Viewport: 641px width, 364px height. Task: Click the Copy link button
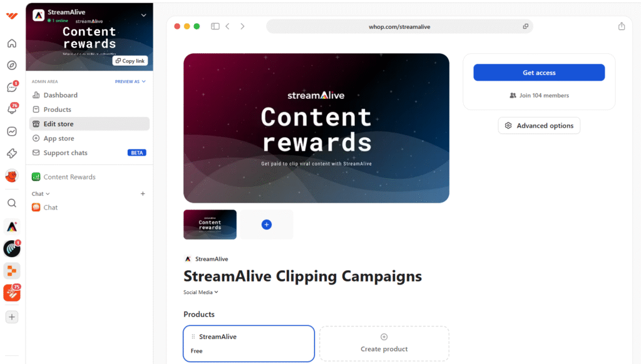(x=130, y=61)
